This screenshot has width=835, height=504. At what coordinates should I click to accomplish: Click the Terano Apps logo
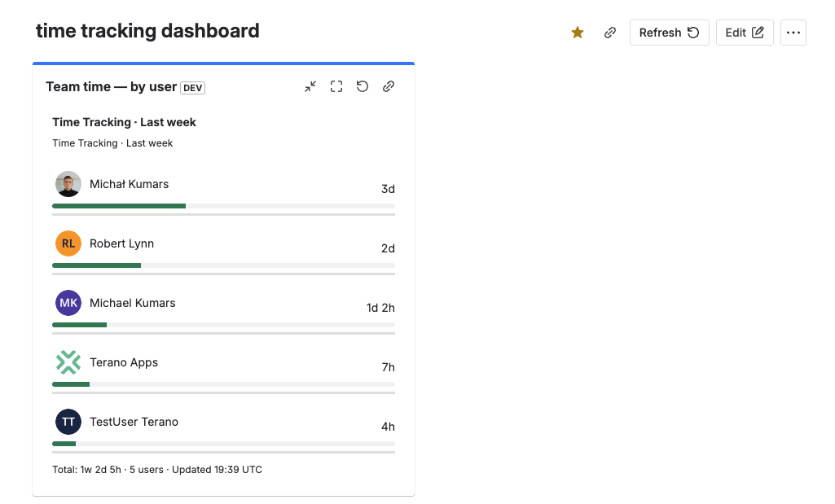click(x=68, y=362)
